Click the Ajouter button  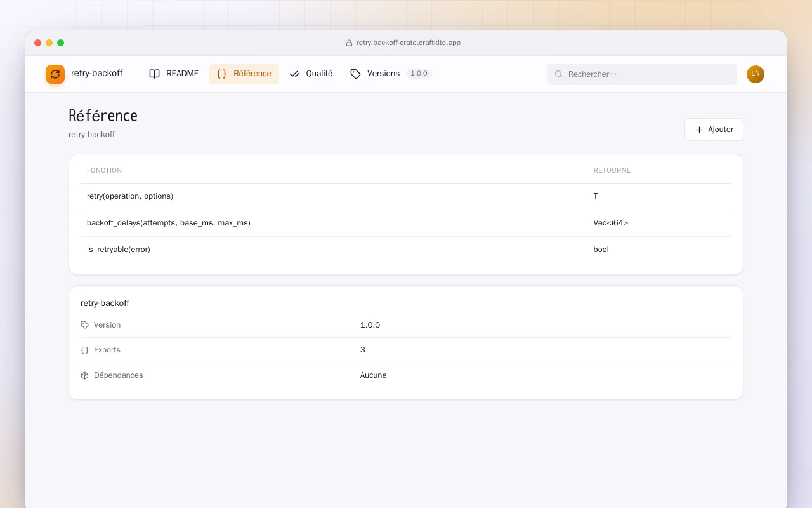click(x=714, y=130)
